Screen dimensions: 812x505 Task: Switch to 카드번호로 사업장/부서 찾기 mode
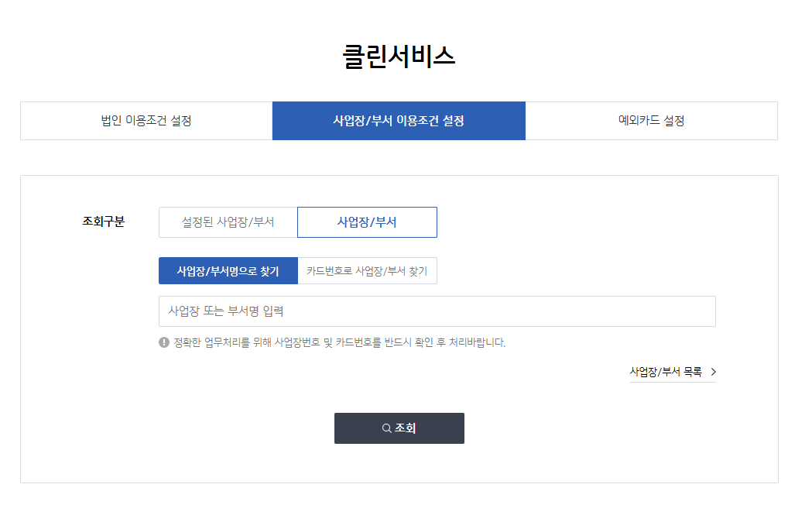pos(368,271)
